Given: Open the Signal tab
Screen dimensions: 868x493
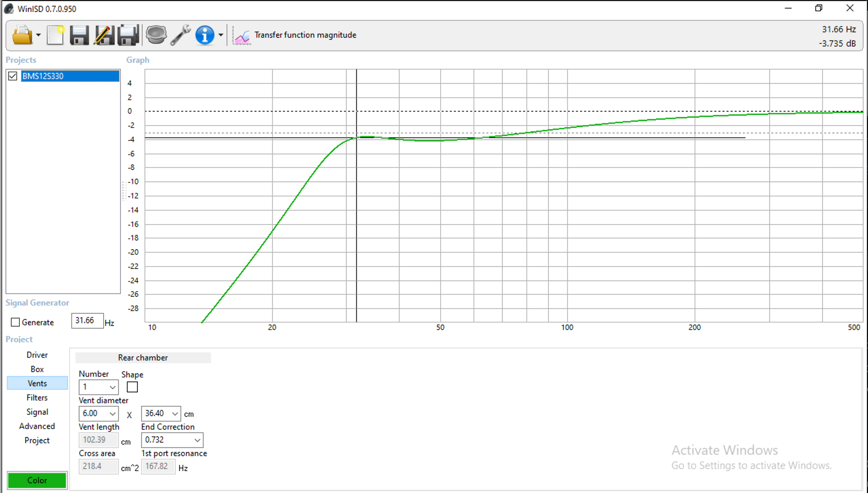Looking at the screenshot, I should (37, 412).
